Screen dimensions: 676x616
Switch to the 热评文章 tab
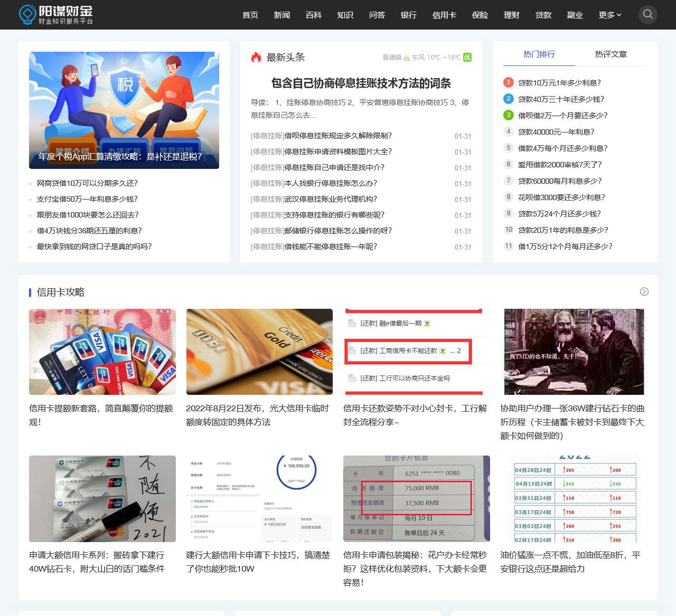[x=611, y=54]
